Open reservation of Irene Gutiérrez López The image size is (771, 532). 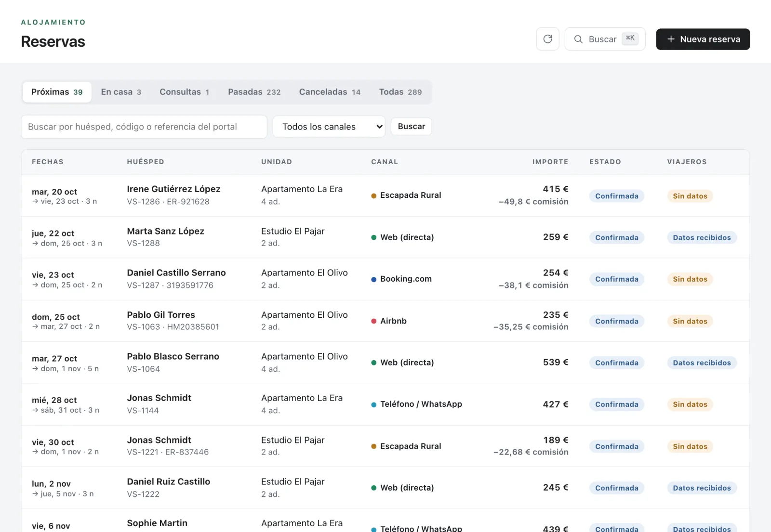click(x=173, y=189)
